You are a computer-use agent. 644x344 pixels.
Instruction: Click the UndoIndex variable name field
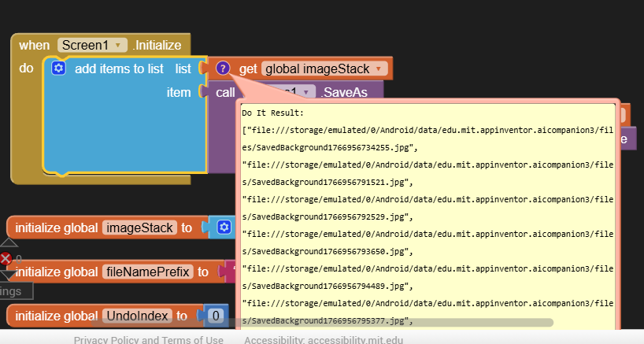(137, 316)
